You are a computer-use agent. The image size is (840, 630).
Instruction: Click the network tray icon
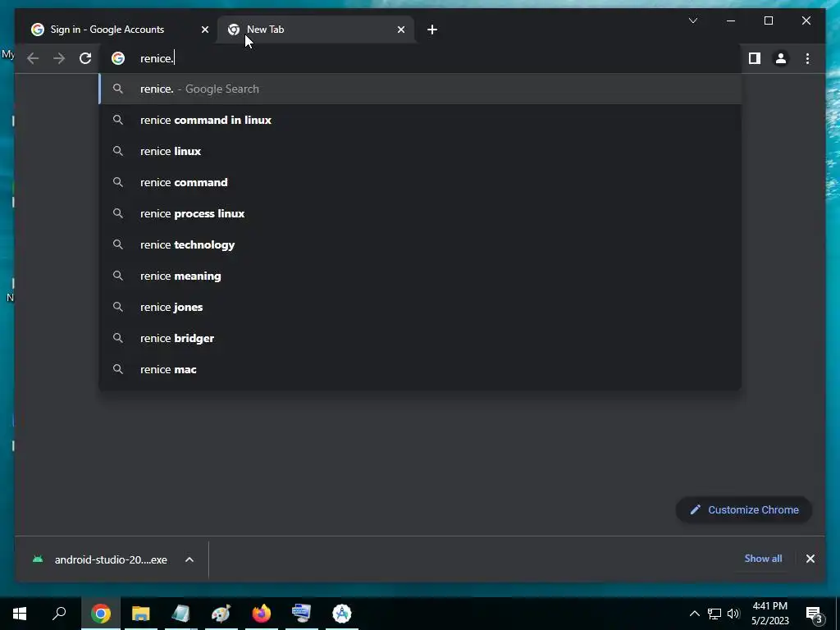point(714,614)
